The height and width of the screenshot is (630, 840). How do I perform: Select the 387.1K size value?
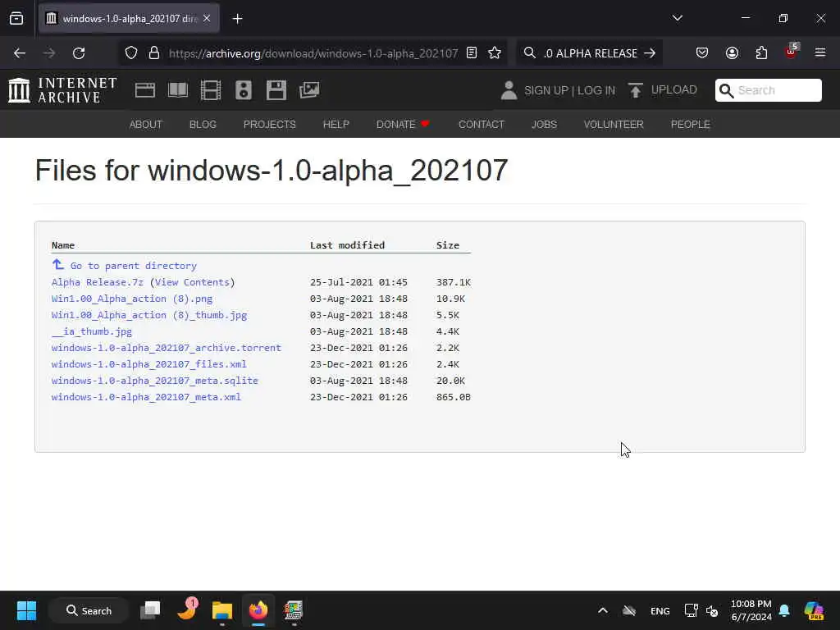pos(453,282)
